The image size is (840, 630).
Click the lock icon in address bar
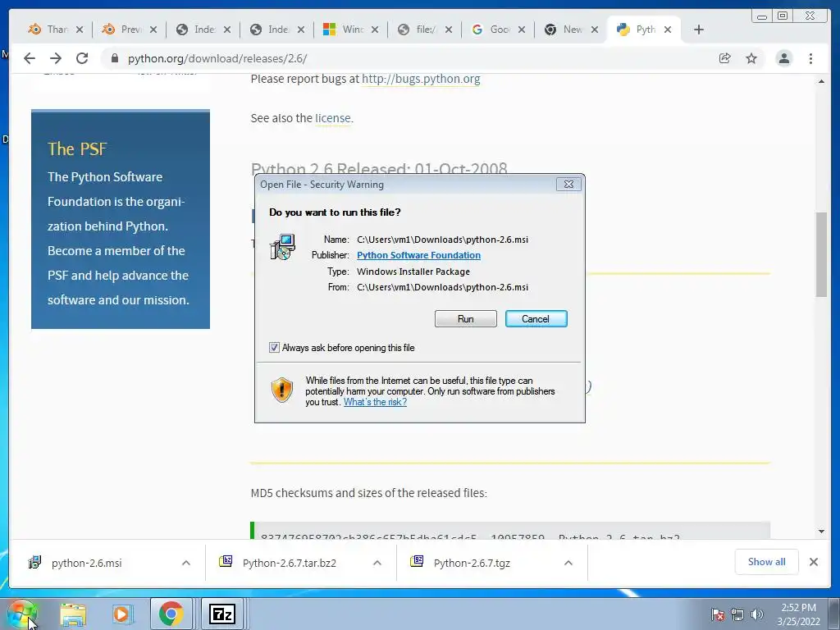pyautogui.click(x=114, y=58)
